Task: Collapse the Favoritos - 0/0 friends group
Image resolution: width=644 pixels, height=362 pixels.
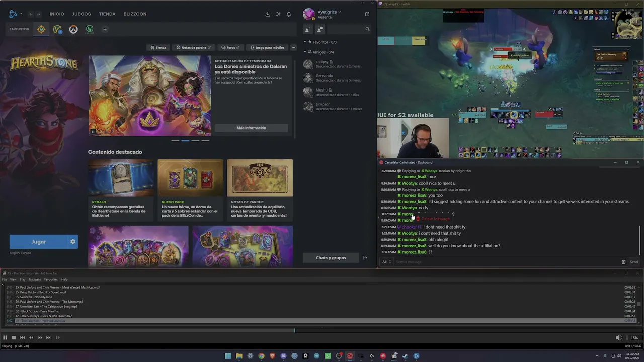Action: pos(305,42)
